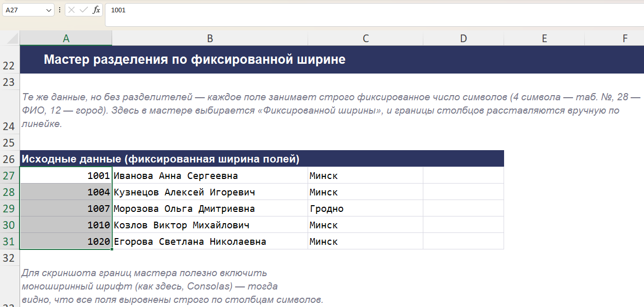Click 'Минск' in the Козлов row
644x307 pixels.
[365, 225]
